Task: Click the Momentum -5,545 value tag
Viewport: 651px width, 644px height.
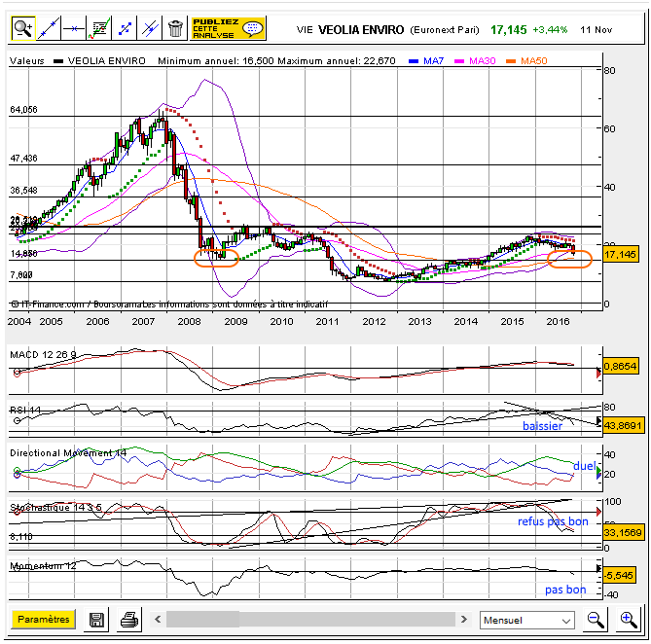Action: (620, 576)
